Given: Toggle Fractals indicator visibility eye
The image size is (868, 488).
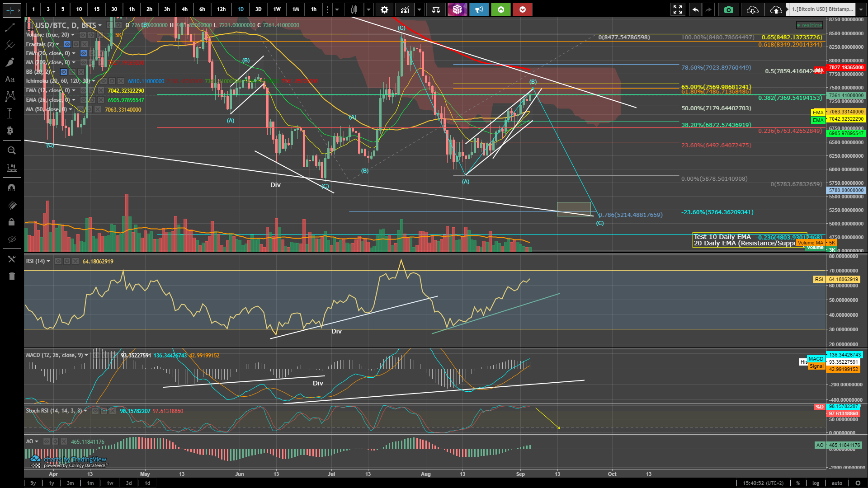Looking at the screenshot, I should (x=67, y=44).
